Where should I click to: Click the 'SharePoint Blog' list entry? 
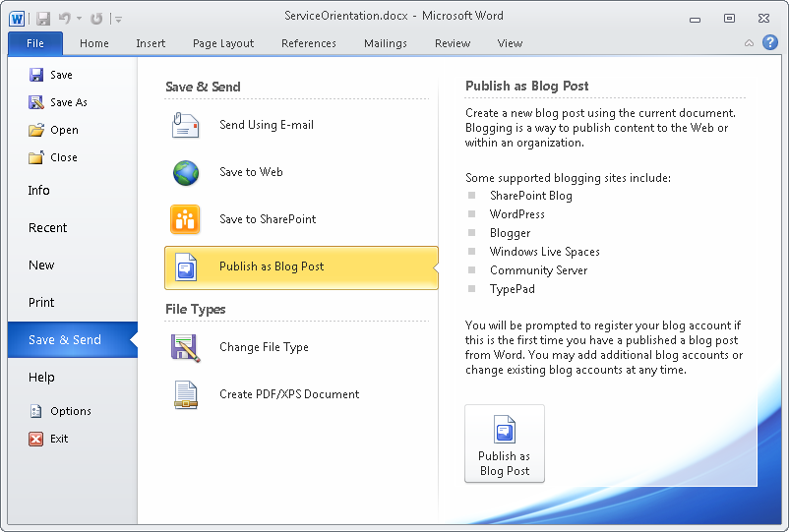point(531,196)
